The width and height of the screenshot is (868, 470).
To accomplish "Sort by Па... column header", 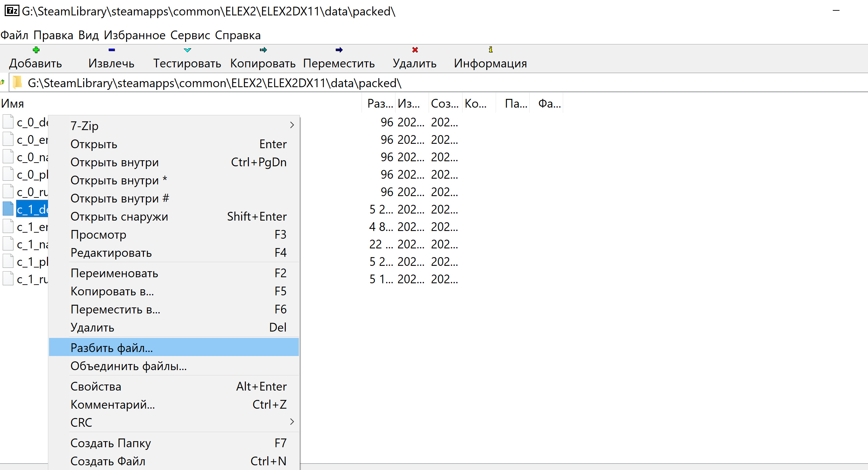I will tap(513, 104).
